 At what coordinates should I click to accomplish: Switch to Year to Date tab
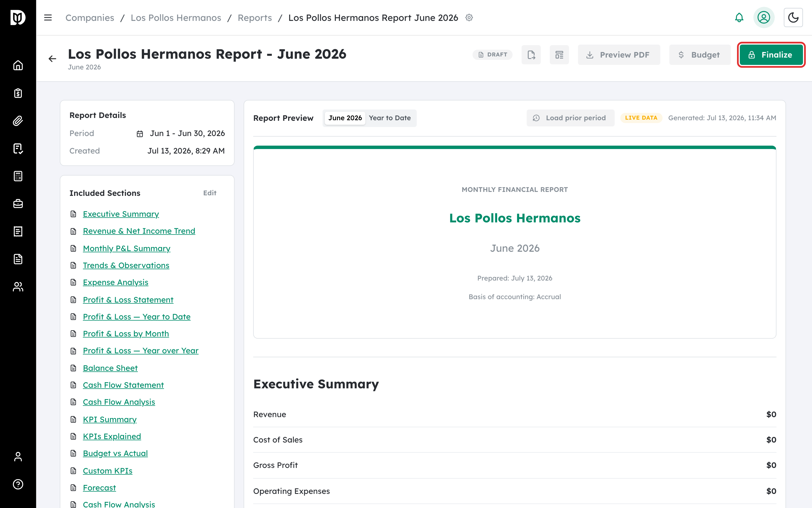point(390,118)
